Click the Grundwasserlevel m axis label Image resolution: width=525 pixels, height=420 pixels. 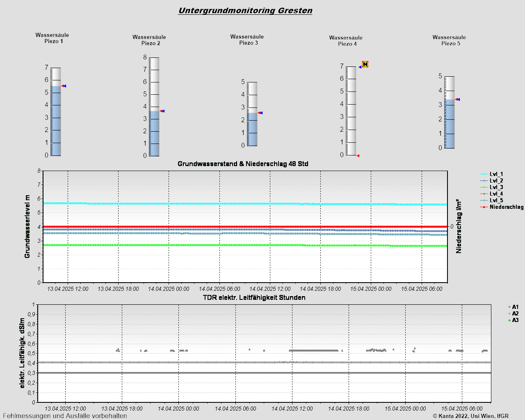pyautogui.click(x=27, y=226)
